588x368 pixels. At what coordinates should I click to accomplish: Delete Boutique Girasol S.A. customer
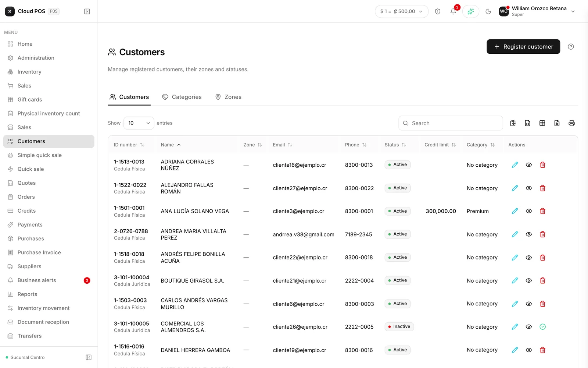coord(542,281)
